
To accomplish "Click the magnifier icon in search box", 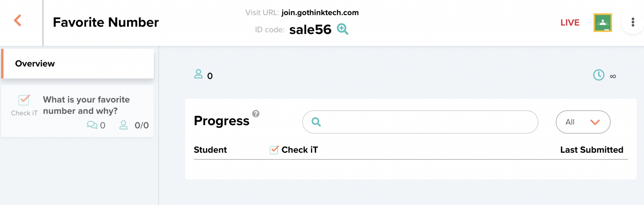I will click(x=316, y=122).
